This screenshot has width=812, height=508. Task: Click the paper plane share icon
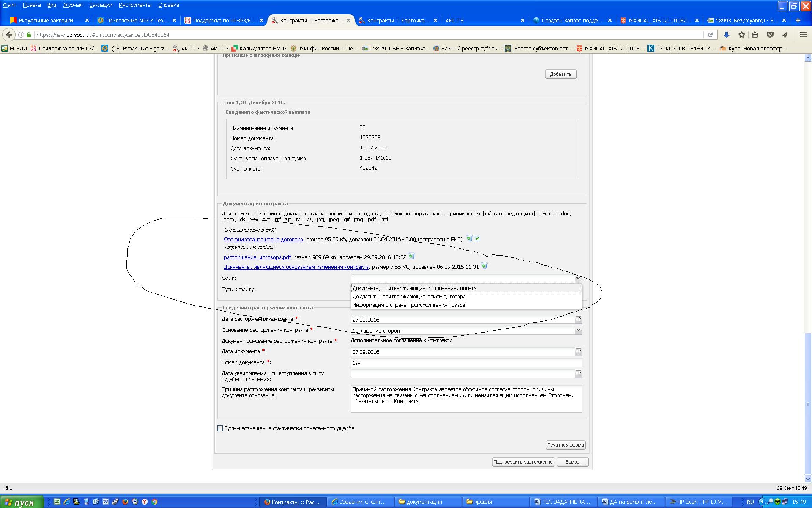(x=785, y=35)
